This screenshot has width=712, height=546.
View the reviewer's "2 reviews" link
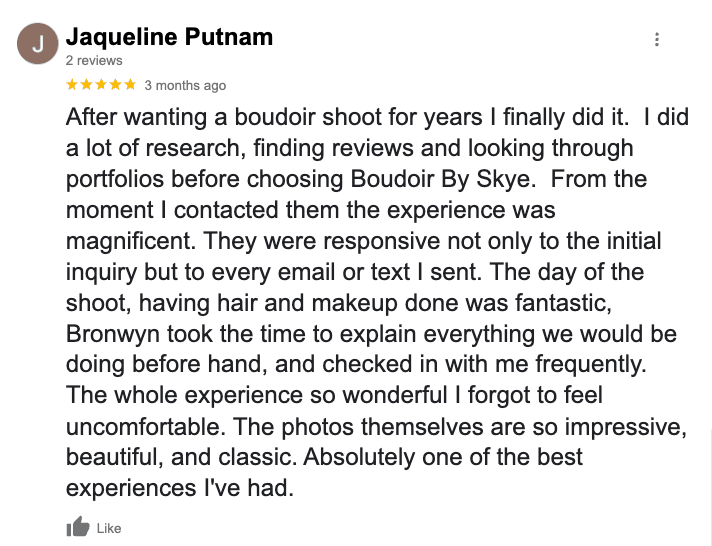pyautogui.click(x=94, y=60)
